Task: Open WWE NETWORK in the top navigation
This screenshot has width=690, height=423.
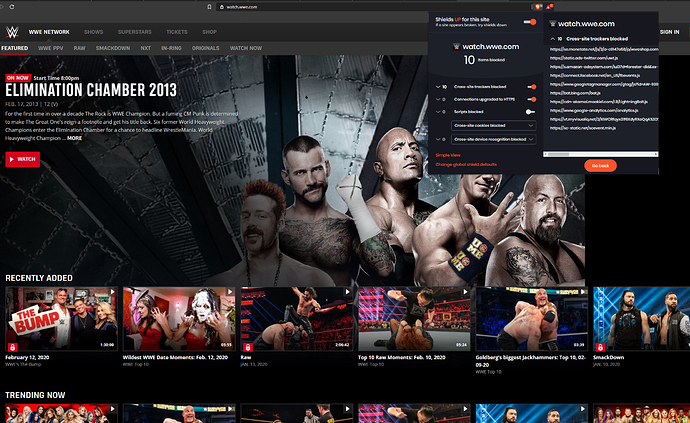Action: 49,32
